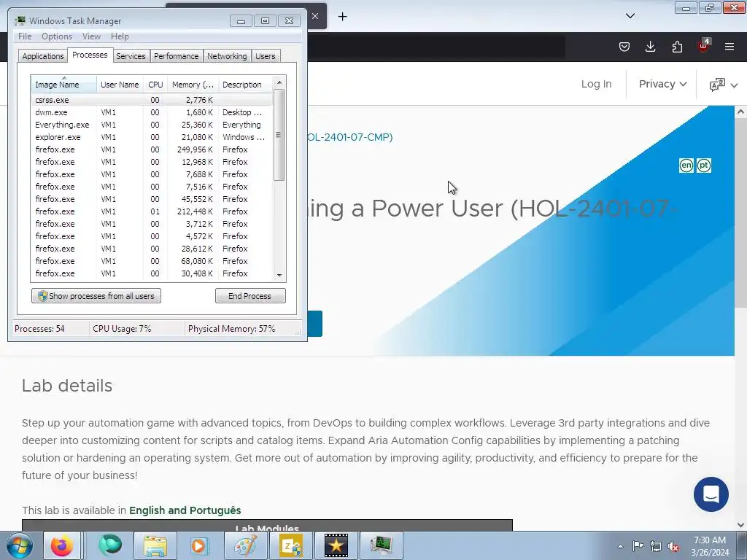Click process list scroll up arrow

[279, 82]
